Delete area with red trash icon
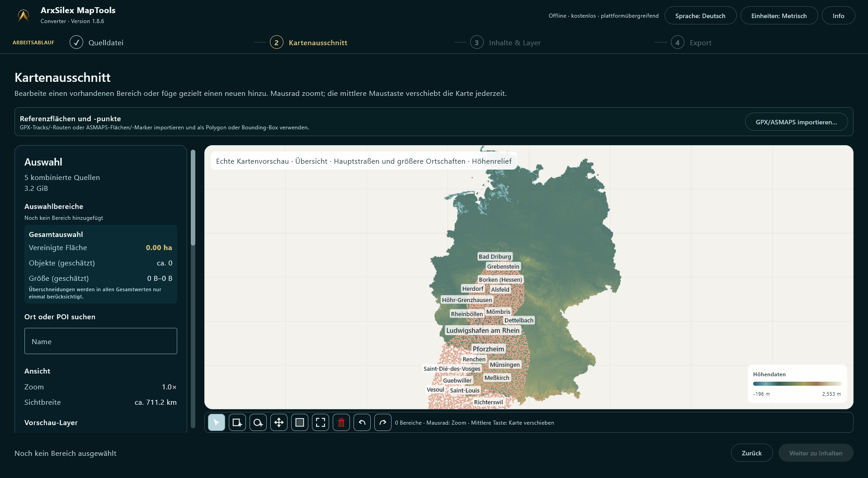 [x=341, y=422]
